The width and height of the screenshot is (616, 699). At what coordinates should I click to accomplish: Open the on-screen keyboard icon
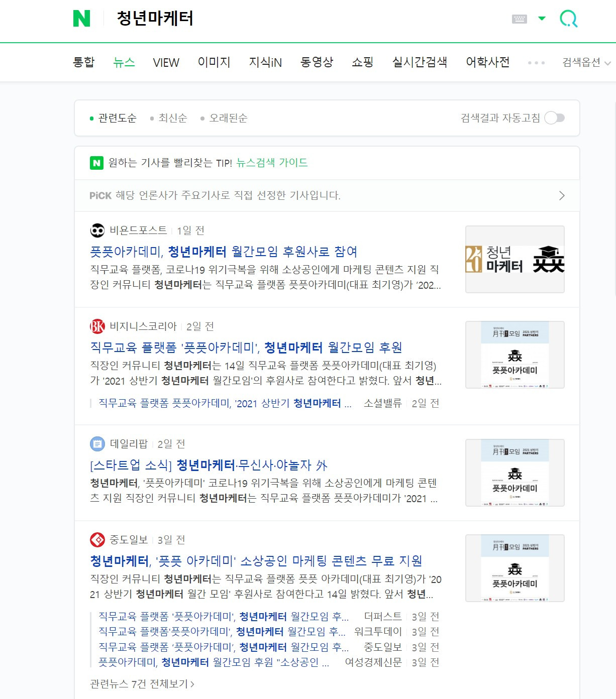click(520, 19)
